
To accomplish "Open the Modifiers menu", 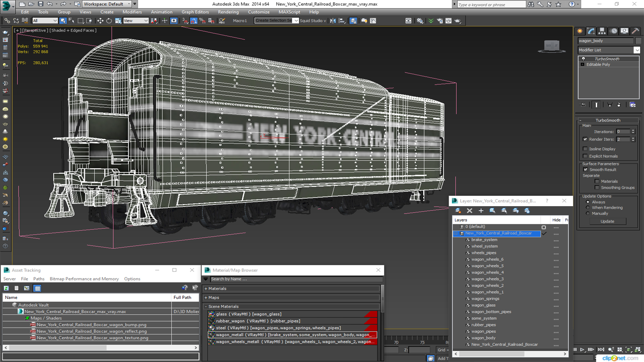I will pyautogui.click(x=132, y=12).
